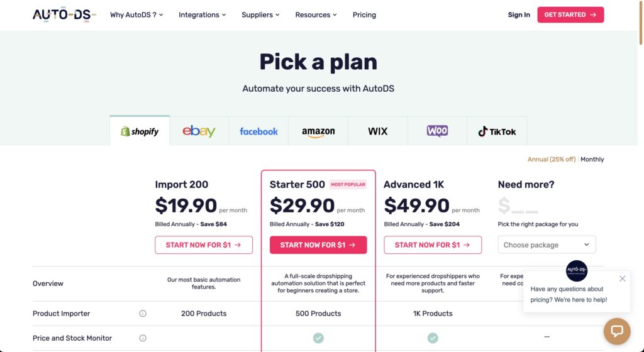Choose the Amazon platform tab
644x352 pixels.
318,131
